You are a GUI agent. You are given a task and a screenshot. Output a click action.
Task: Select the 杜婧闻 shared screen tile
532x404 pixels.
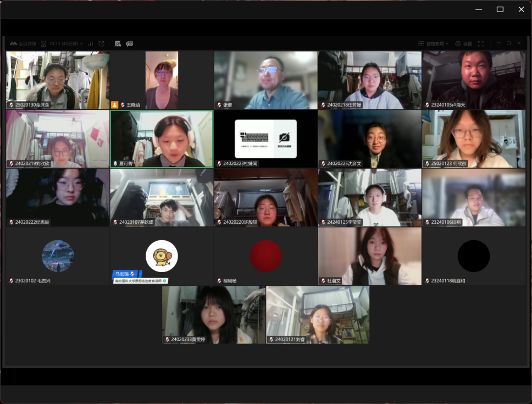265,139
